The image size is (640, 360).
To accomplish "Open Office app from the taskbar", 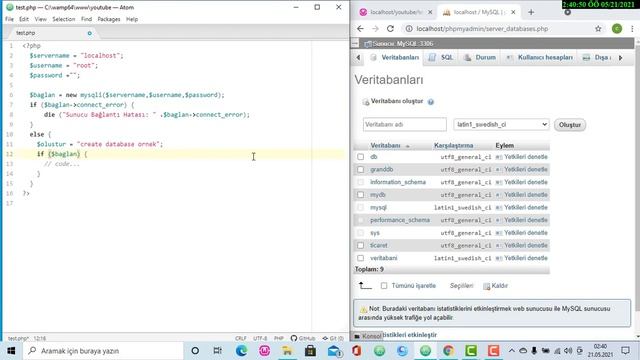I will (x=356, y=351).
